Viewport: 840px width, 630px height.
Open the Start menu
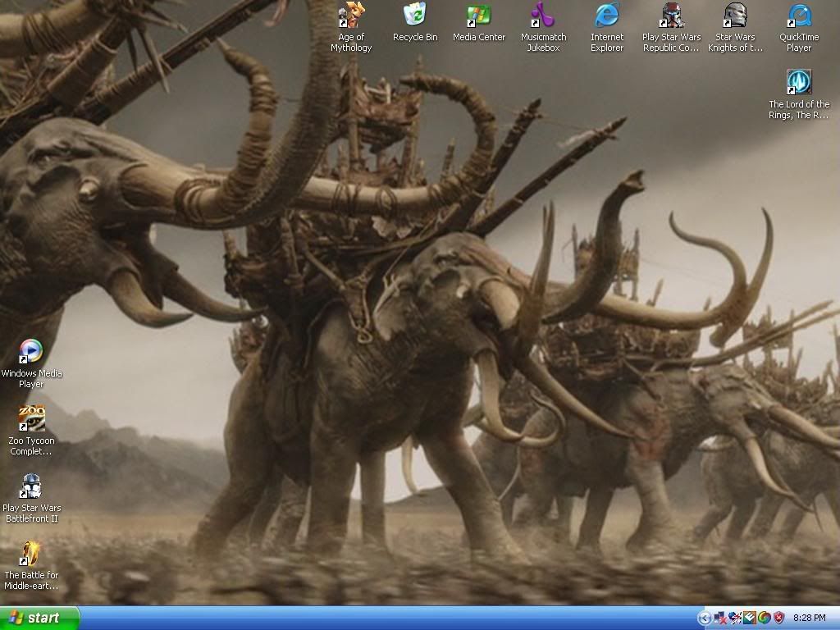pos(39,618)
